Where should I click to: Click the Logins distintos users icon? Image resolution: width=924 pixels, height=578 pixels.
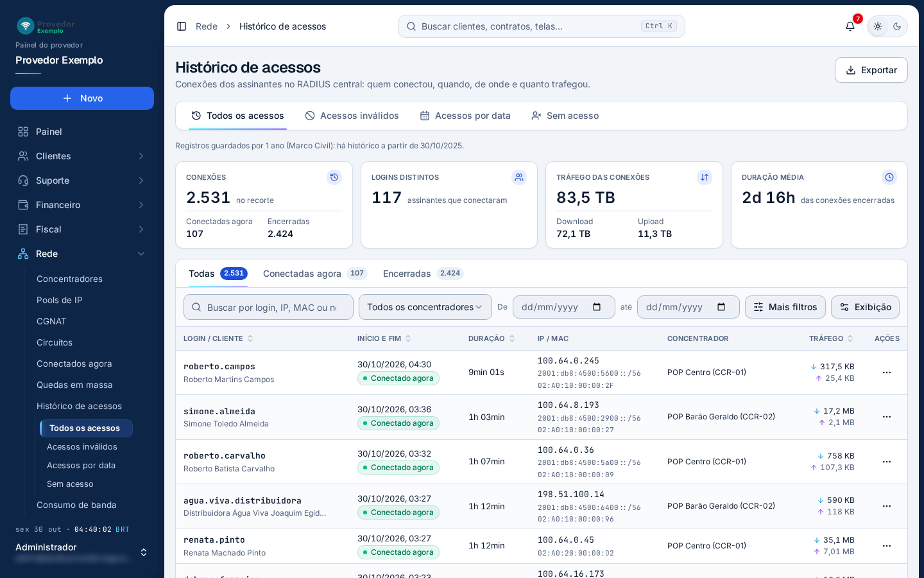click(519, 177)
